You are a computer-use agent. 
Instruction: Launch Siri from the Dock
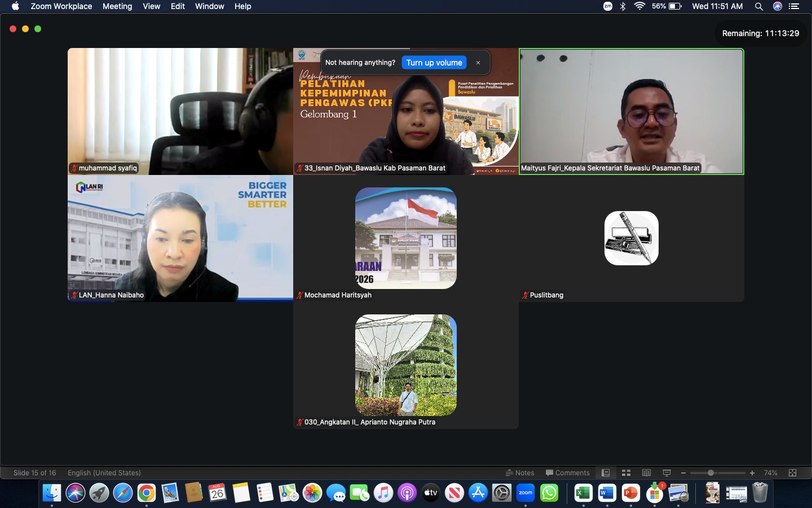76,493
